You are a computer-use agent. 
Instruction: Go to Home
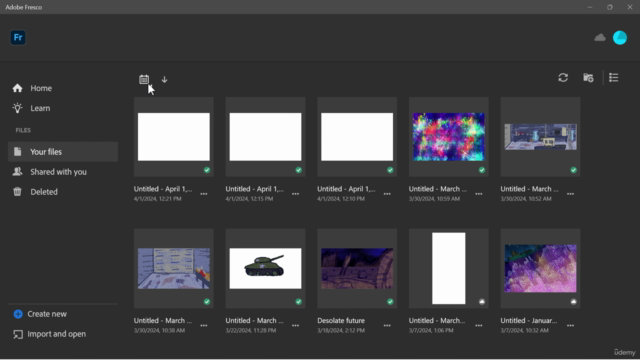(x=63, y=88)
